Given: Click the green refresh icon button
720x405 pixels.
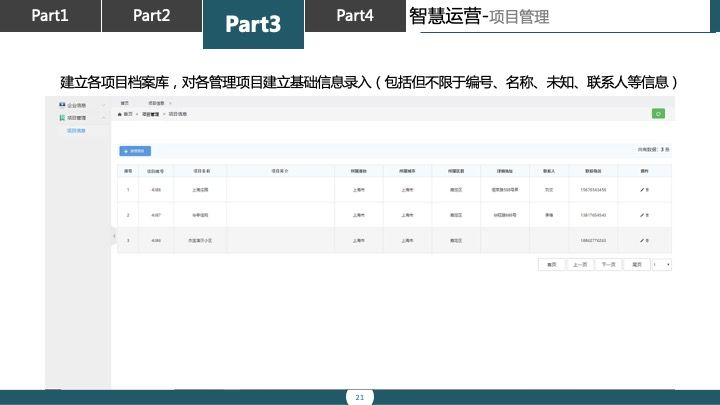Looking at the screenshot, I should click(658, 114).
